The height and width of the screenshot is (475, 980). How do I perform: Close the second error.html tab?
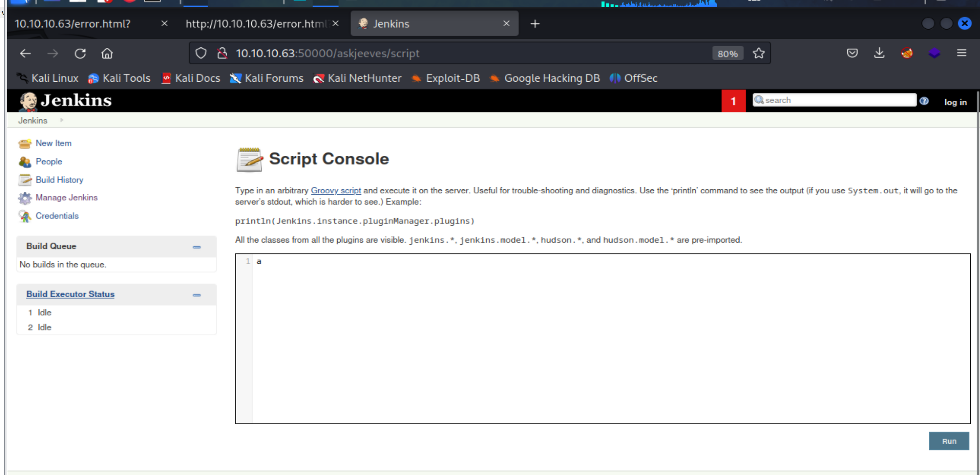pyautogui.click(x=336, y=24)
